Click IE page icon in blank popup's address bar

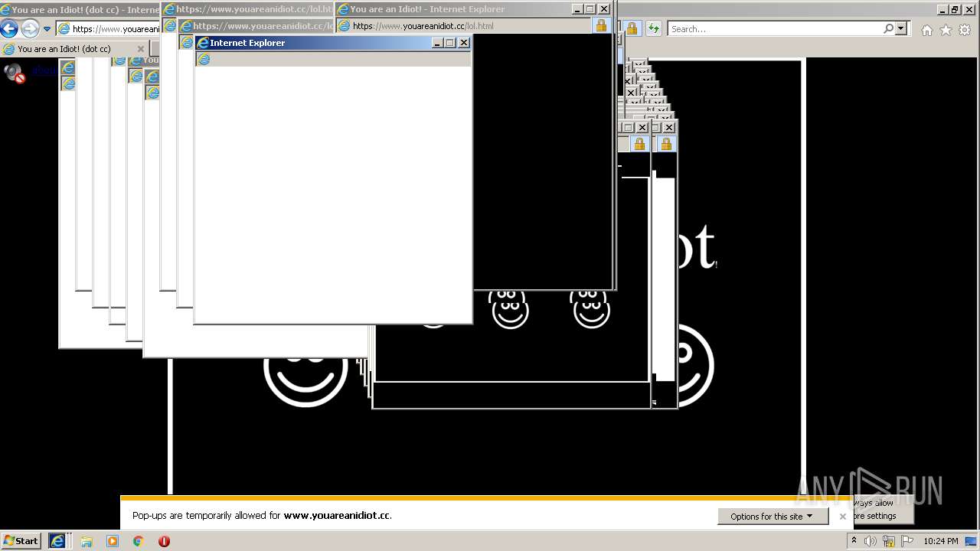(204, 59)
